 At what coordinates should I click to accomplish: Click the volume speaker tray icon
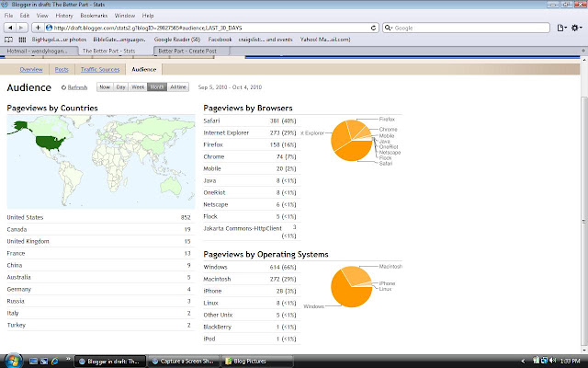553,361
